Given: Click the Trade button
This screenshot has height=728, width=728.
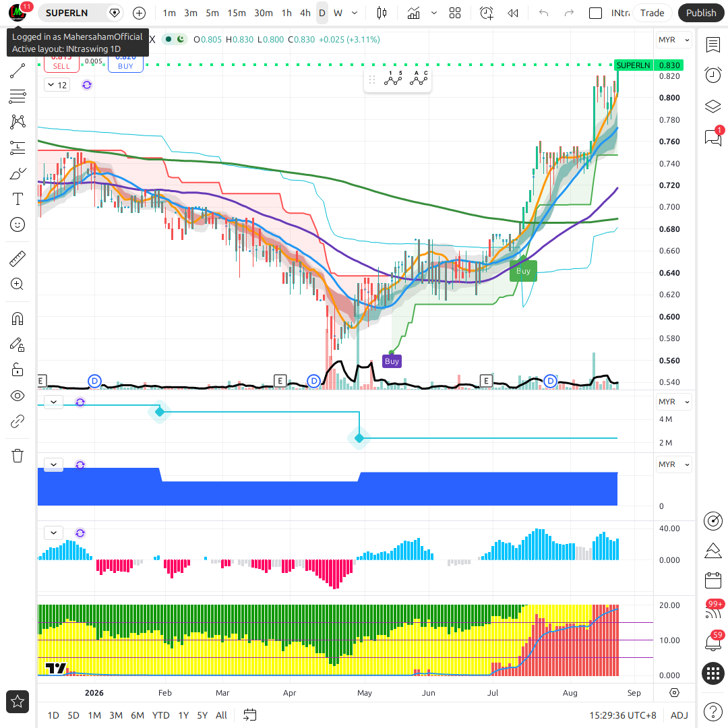Looking at the screenshot, I should [x=652, y=13].
